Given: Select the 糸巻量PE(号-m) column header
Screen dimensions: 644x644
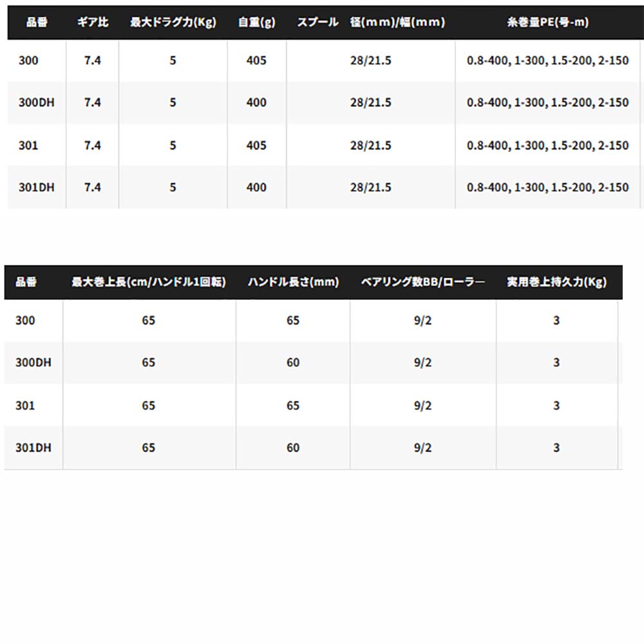Looking at the screenshot, I should tap(547, 22).
